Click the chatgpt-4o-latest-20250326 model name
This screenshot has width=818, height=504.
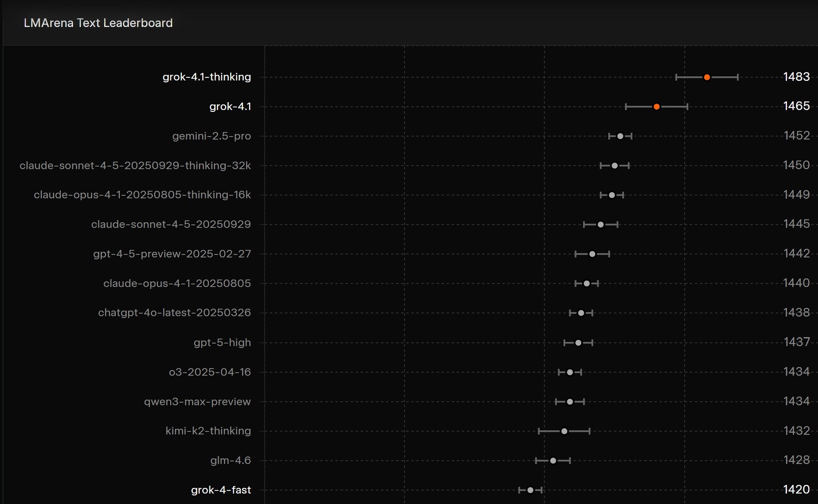[x=174, y=313]
